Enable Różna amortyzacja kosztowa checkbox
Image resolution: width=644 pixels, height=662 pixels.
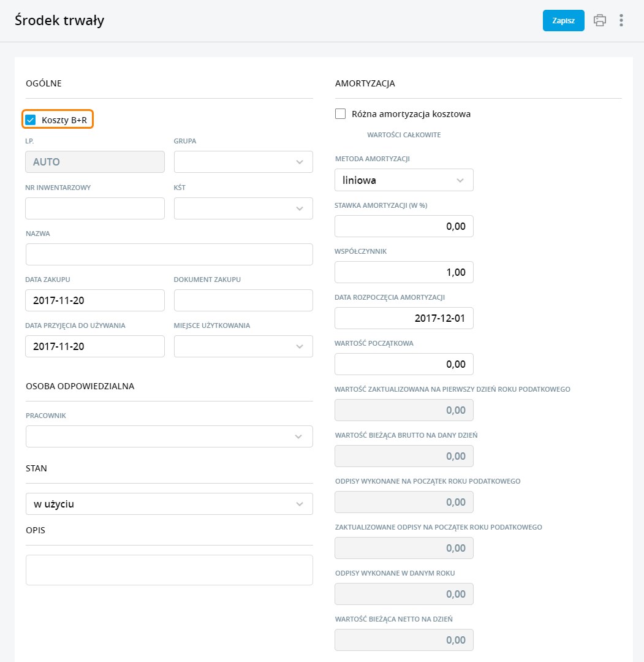[x=341, y=114]
